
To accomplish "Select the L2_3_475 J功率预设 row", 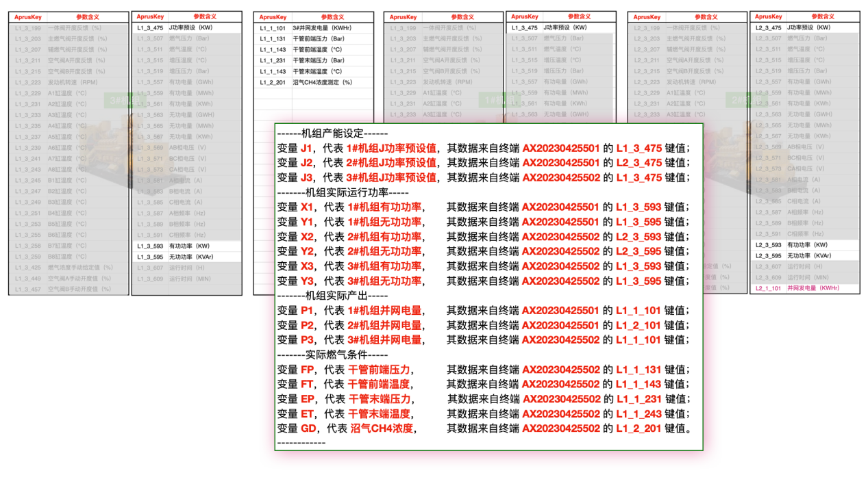I will [x=804, y=28].
